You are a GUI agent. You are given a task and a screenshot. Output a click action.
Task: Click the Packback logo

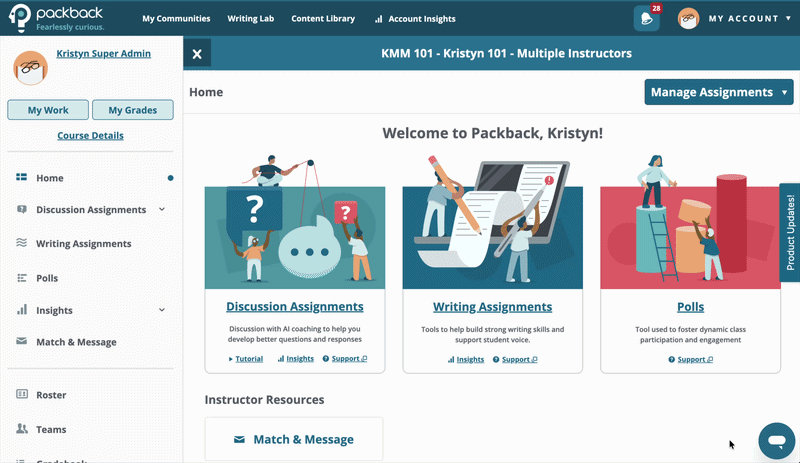(56, 18)
